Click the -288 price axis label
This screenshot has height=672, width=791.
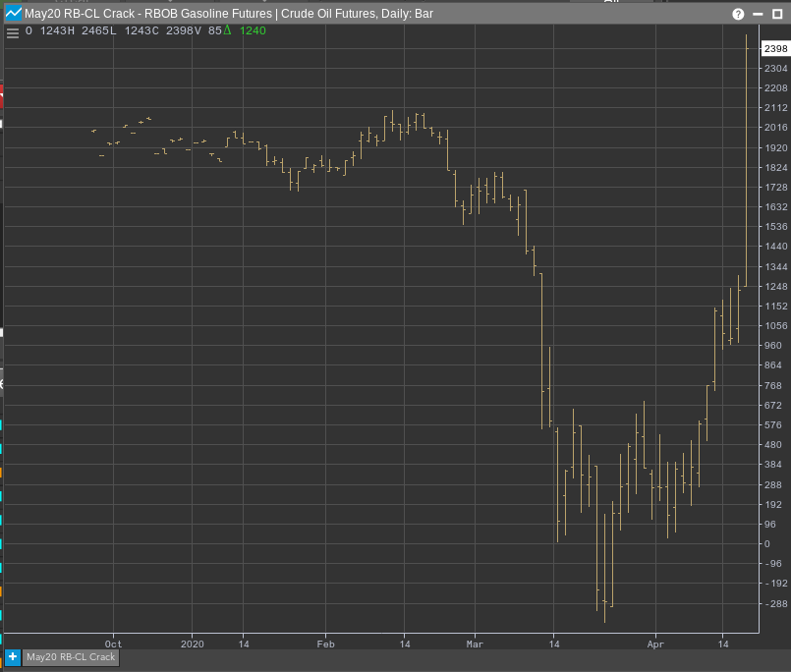776,603
